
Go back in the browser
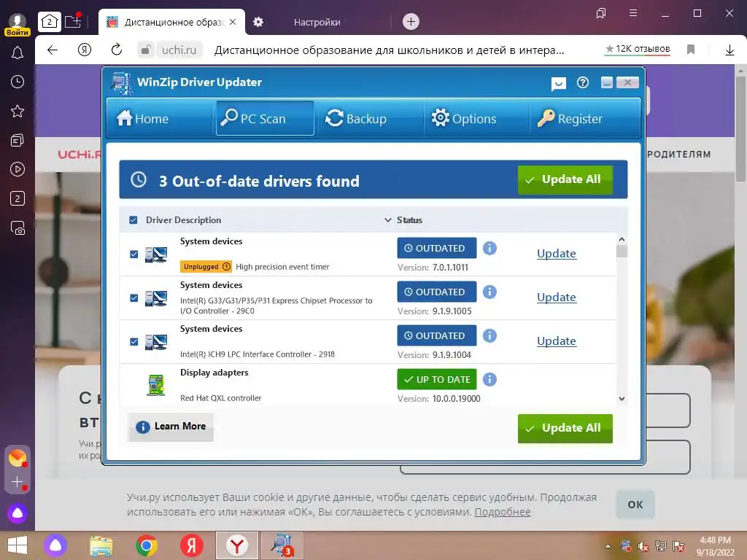click(53, 50)
